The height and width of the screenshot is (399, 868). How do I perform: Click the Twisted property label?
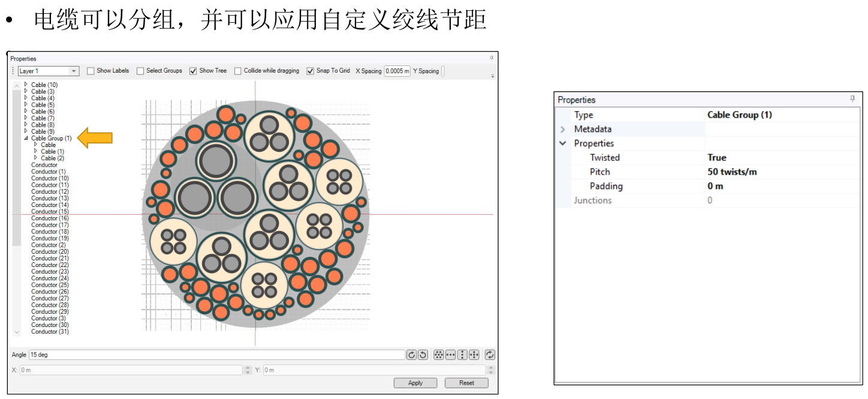[x=605, y=157]
